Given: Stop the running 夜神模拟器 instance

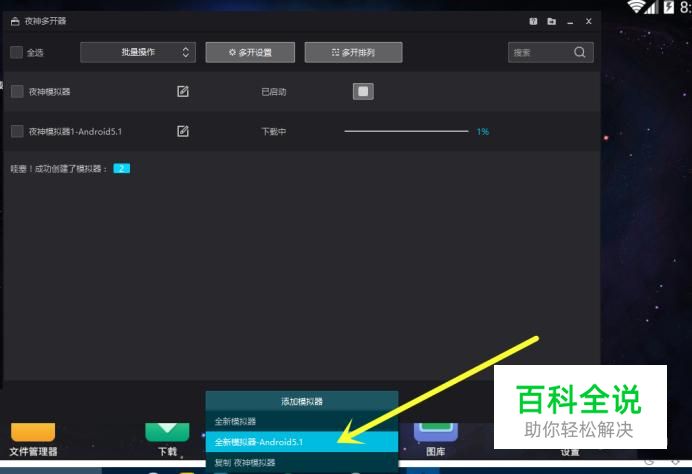Looking at the screenshot, I should 363,91.
